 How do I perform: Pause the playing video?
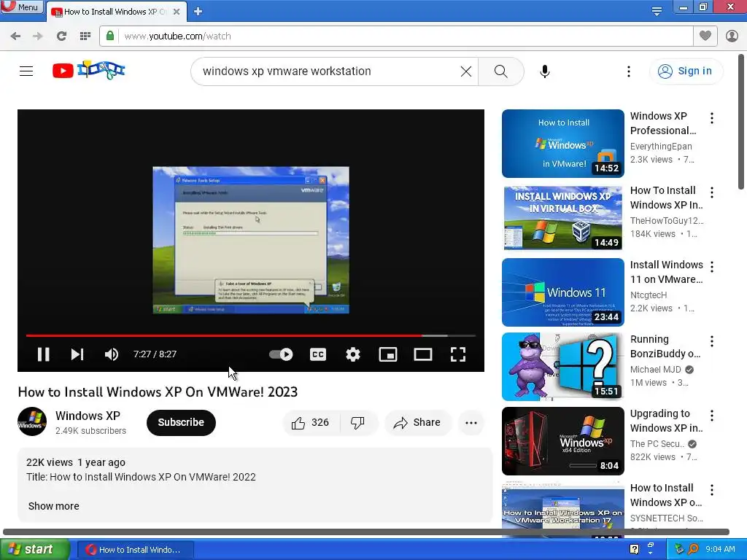tap(43, 354)
